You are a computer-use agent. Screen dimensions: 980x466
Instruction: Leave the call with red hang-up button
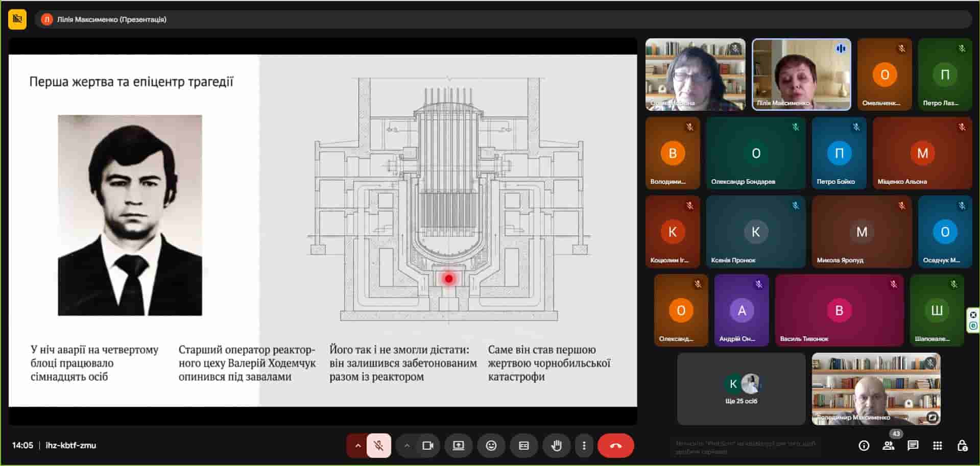pyautogui.click(x=615, y=446)
